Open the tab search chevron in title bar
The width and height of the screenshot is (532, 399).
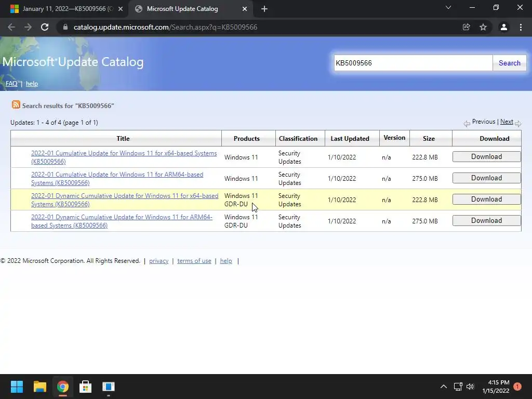[x=448, y=7]
